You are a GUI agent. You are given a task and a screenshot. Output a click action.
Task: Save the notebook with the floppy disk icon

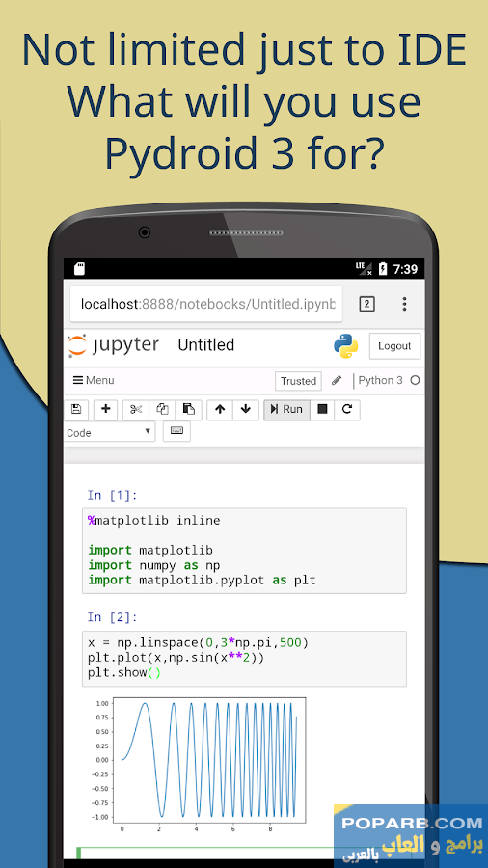(76, 410)
